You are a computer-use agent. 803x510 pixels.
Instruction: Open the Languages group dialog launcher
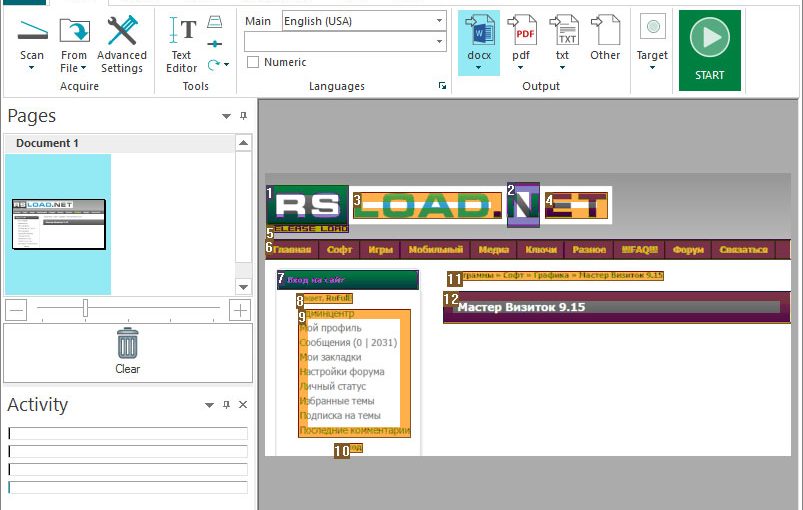tap(442, 86)
